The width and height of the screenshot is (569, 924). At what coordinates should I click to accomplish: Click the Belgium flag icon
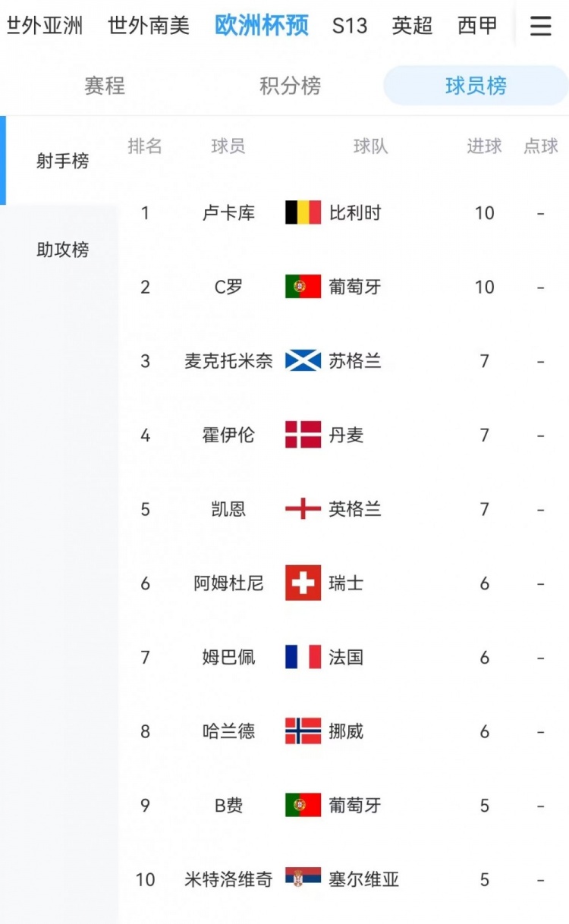(303, 212)
